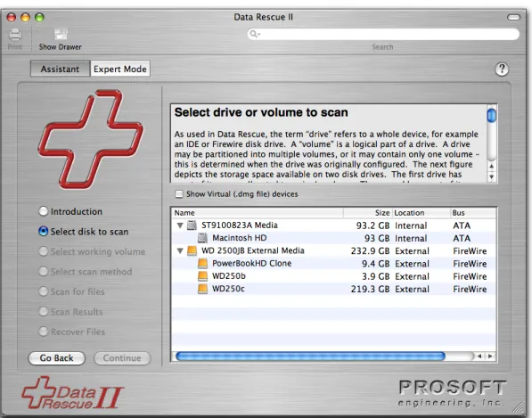Select the Recover Files radio button
This screenshot has width=532, height=418.
(x=43, y=332)
